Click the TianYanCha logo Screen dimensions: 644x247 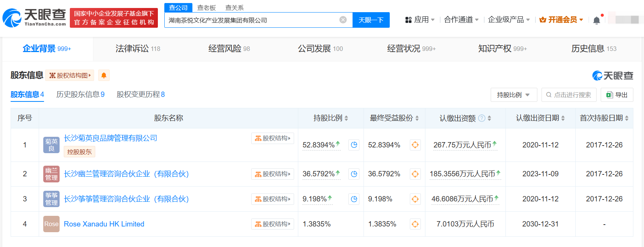pos(34,18)
